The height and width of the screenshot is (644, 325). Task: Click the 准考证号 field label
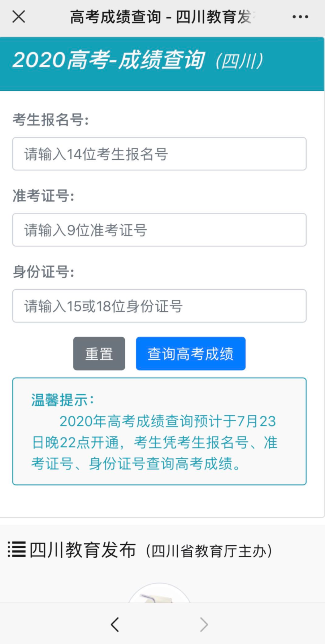click(43, 196)
